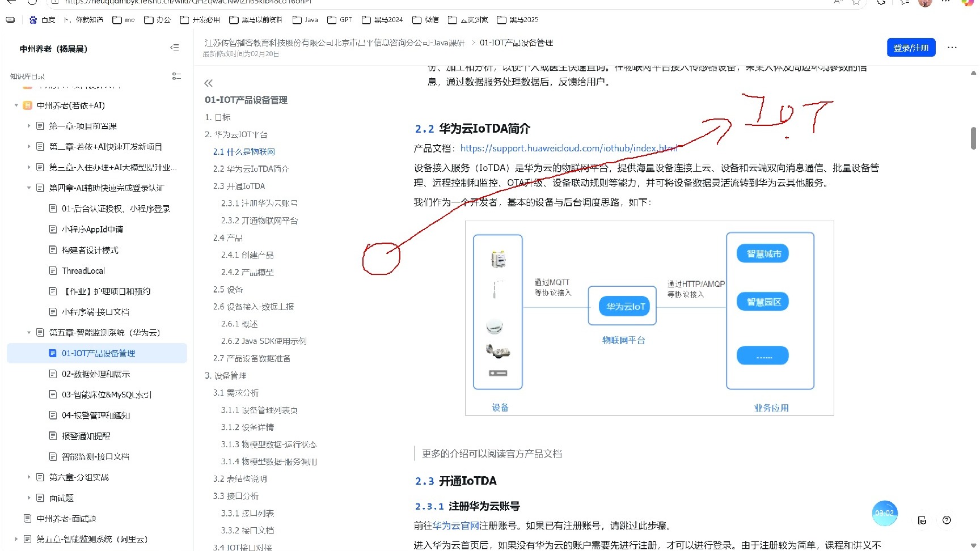Click the page vertical scrollbar thumb
This screenshot has height=551, width=980.
click(x=973, y=138)
